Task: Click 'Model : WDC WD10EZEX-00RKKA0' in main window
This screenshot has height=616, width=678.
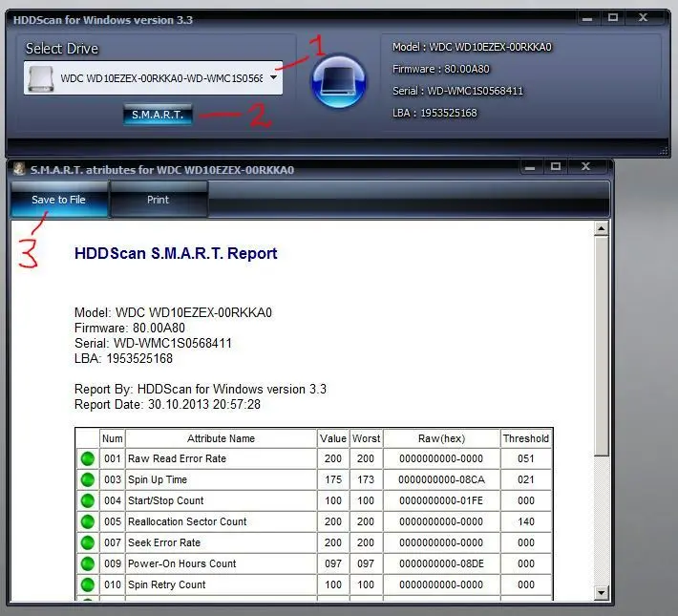Action: [x=472, y=47]
